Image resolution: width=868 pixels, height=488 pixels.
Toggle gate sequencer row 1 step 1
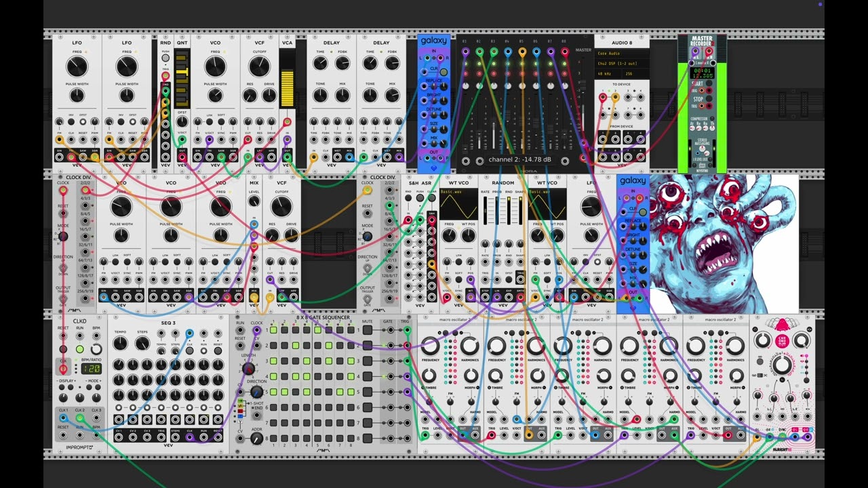(x=273, y=330)
